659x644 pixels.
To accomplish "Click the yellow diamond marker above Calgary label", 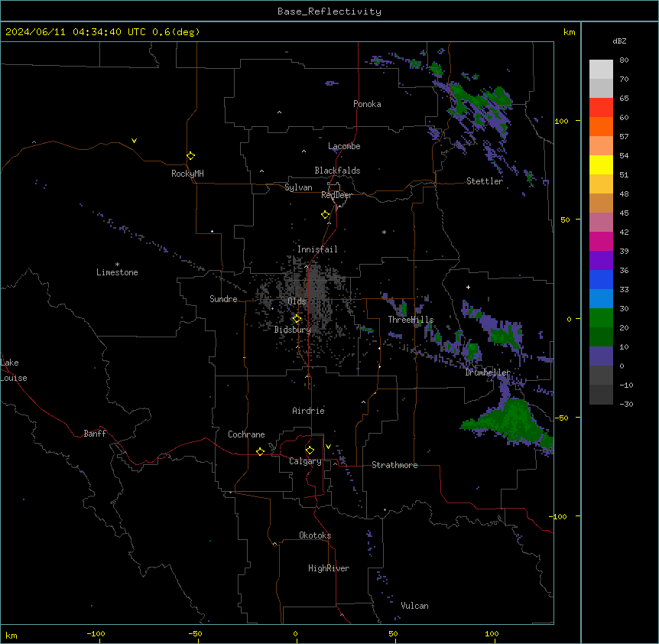I will [310, 450].
